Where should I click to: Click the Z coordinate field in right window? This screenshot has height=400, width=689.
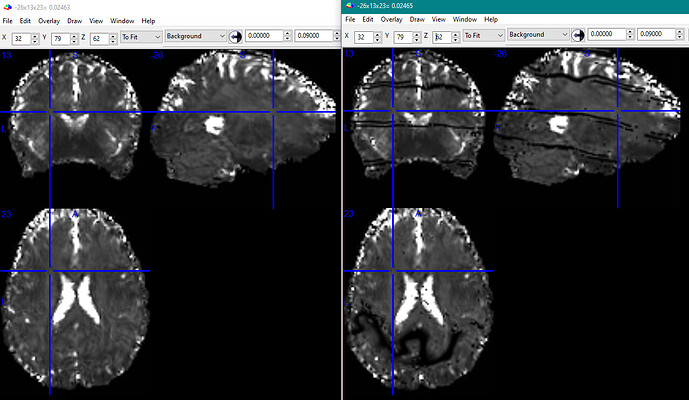point(442,37)
